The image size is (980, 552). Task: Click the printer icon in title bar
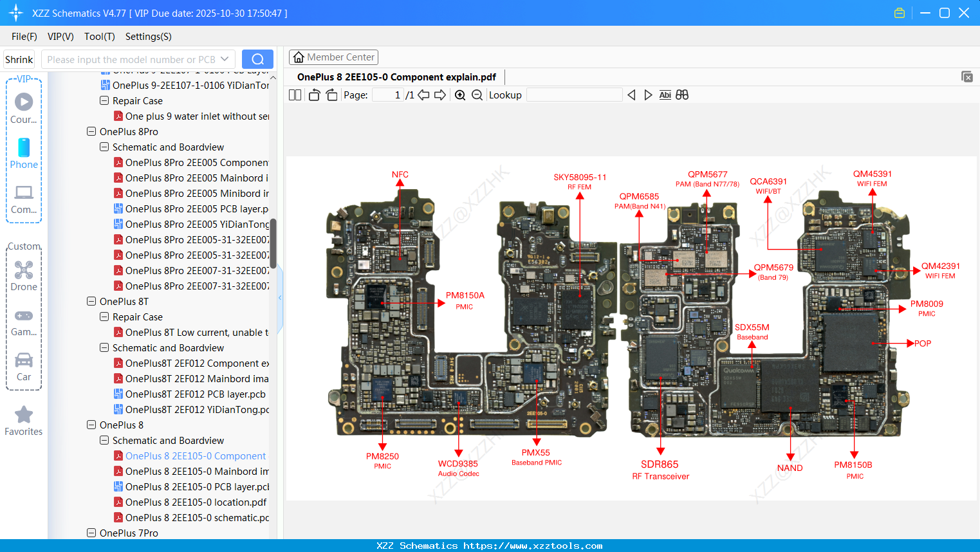click(x=899, y=12)
